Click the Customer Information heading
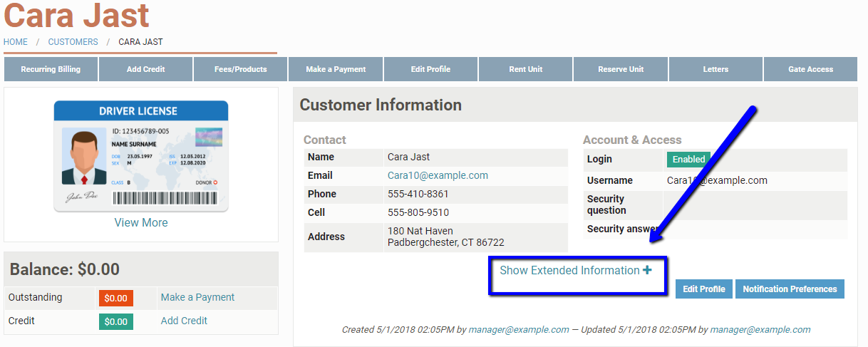Screen dimensions: 868x347 pos(381,105)
